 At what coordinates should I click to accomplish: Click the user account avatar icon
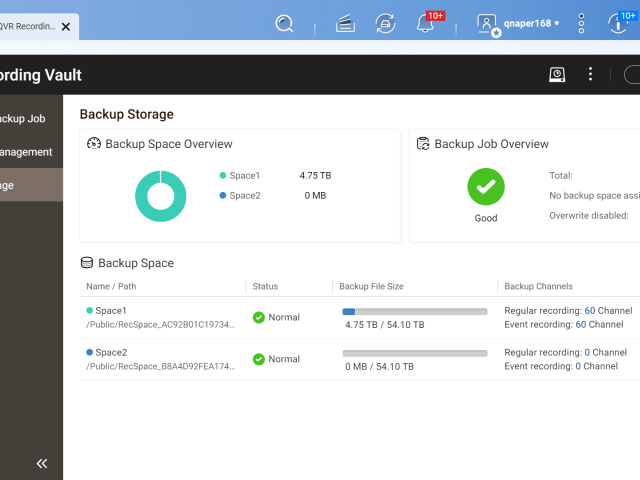(487, 23)
